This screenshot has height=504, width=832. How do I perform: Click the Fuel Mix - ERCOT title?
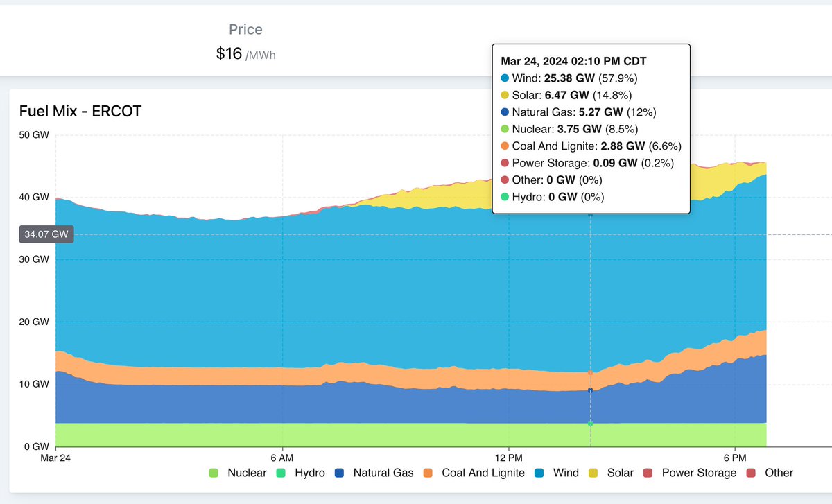coord(79,111)
